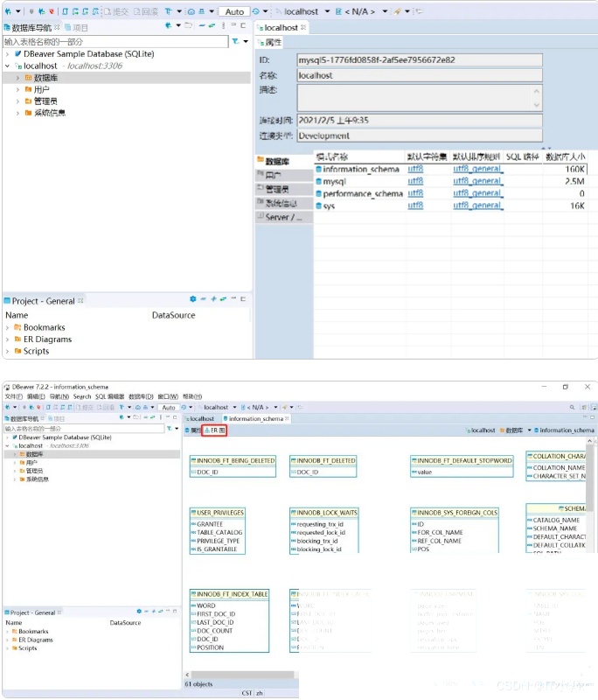Click plus icon in top Project - General header
The image size is (598, 700).
click(213, 298)
